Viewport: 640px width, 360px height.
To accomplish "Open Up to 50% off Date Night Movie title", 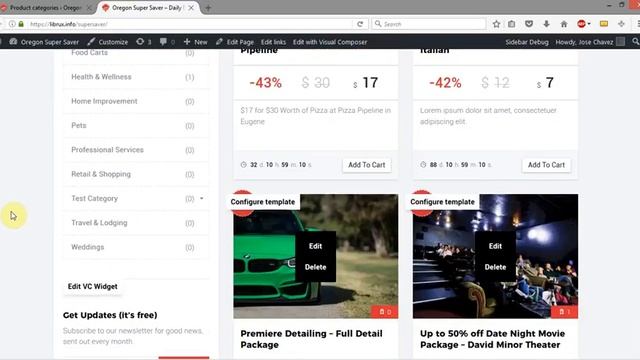I will coord(492,339).
